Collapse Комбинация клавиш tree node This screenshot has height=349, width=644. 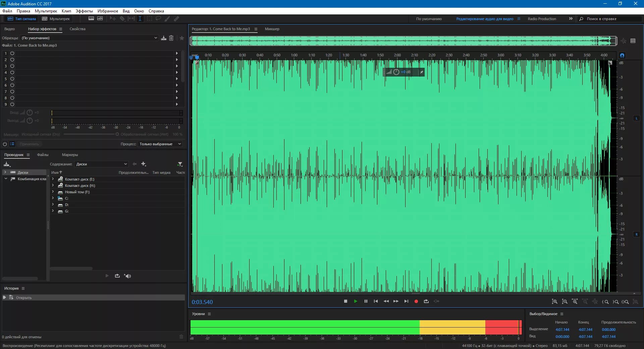pos(6,179)
